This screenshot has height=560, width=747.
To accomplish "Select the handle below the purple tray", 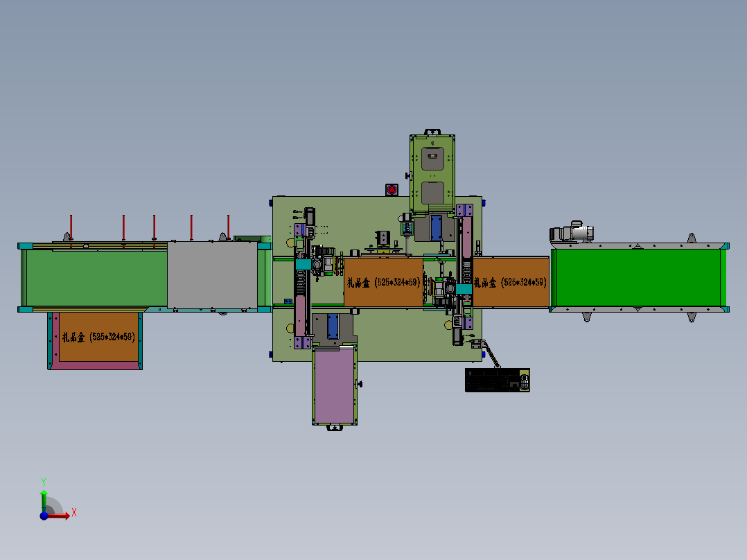I will (x=335, y=428).
